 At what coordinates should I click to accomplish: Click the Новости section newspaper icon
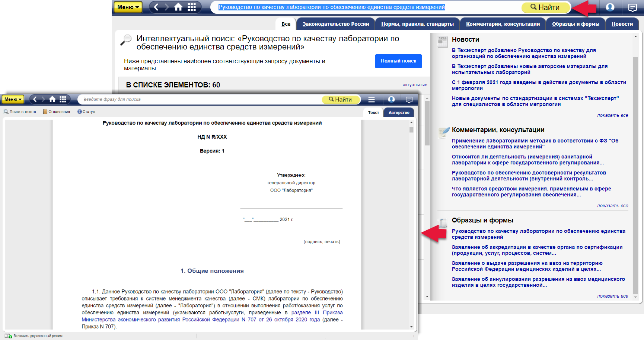(x=443, y=42)
